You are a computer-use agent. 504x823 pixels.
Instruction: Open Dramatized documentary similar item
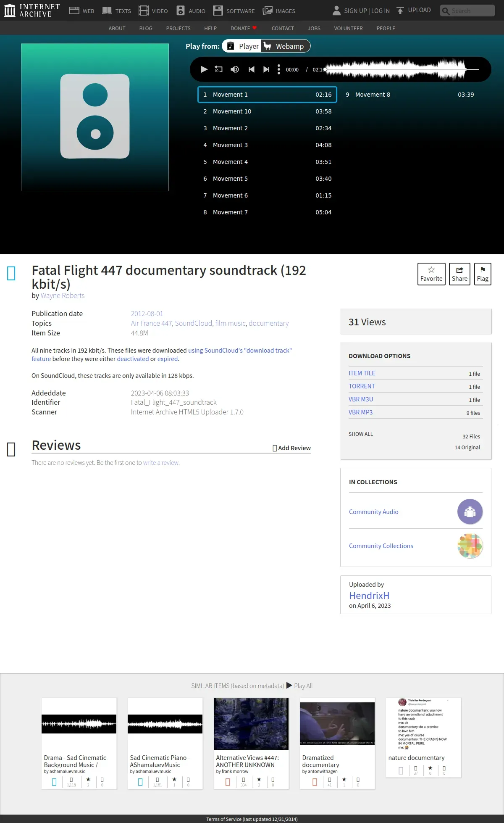click(x=337, y=743)
